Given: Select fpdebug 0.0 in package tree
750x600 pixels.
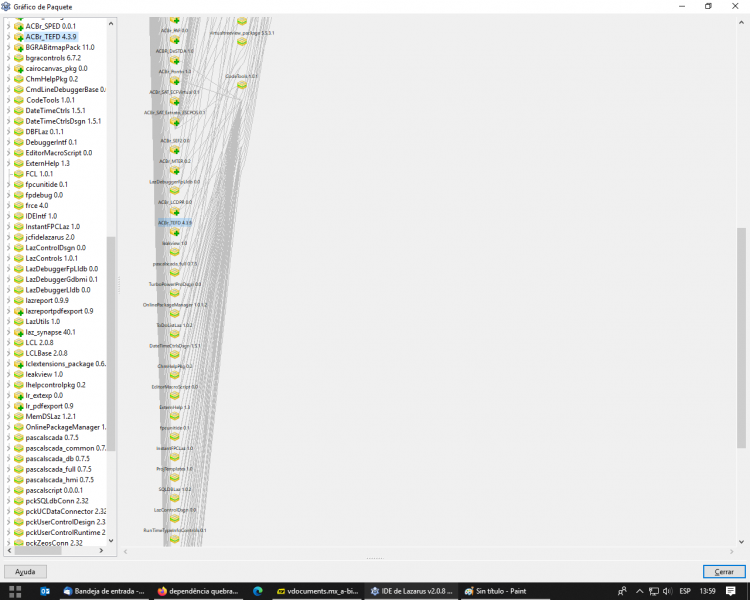Looking at the screenshot, I should [44, 195].
